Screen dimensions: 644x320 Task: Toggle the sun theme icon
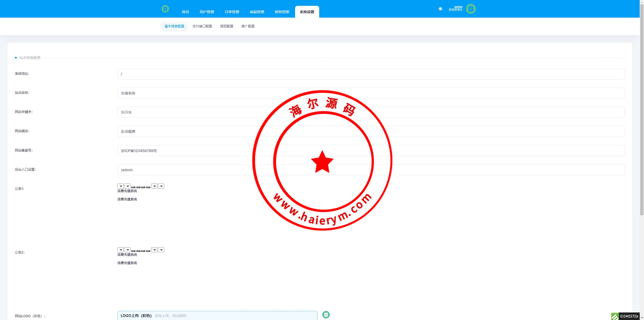pyautogui.click(x=440, y=9)
